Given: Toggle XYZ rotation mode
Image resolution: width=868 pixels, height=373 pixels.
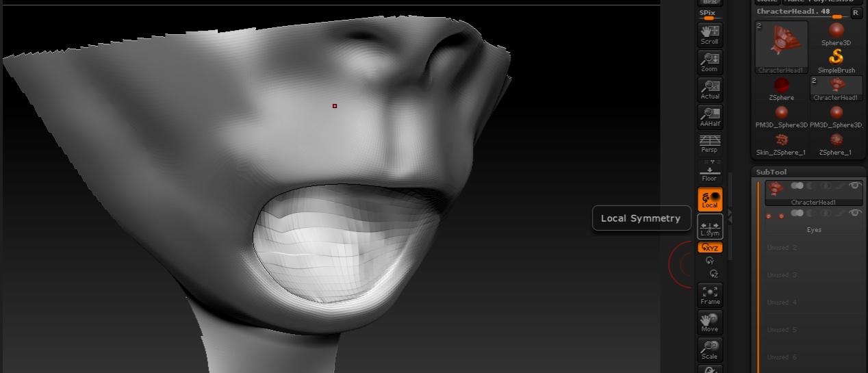Looking at the screenshot, I should click(710, 248).
